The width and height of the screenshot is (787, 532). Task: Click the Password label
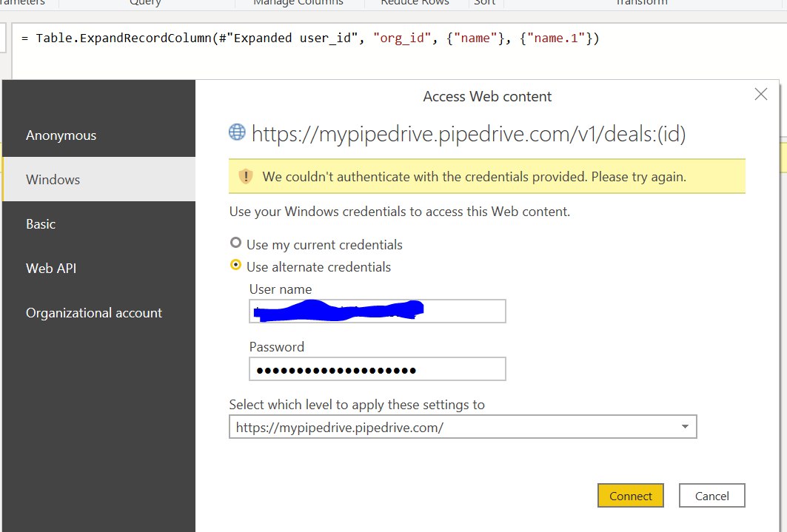277,347
